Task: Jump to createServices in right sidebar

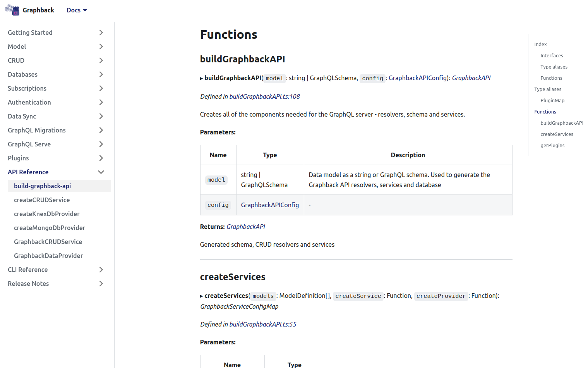Action: [557, 134]
